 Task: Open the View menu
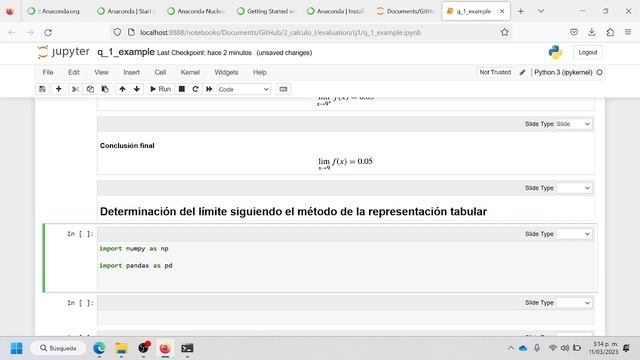pos(101,72)
